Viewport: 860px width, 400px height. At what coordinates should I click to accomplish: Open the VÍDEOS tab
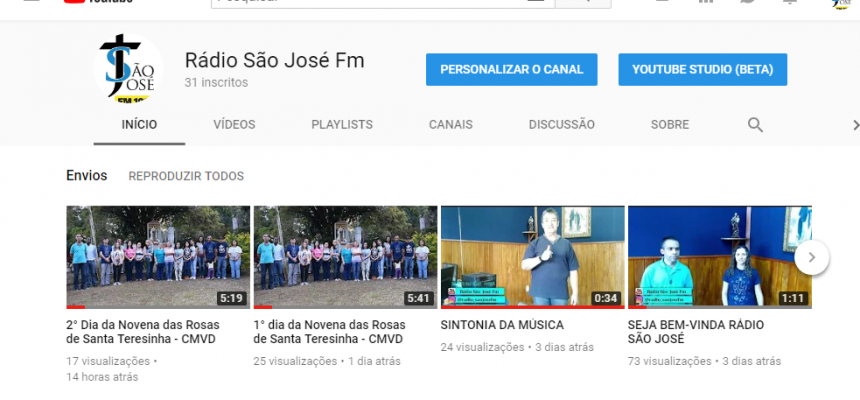click(234, 125)
